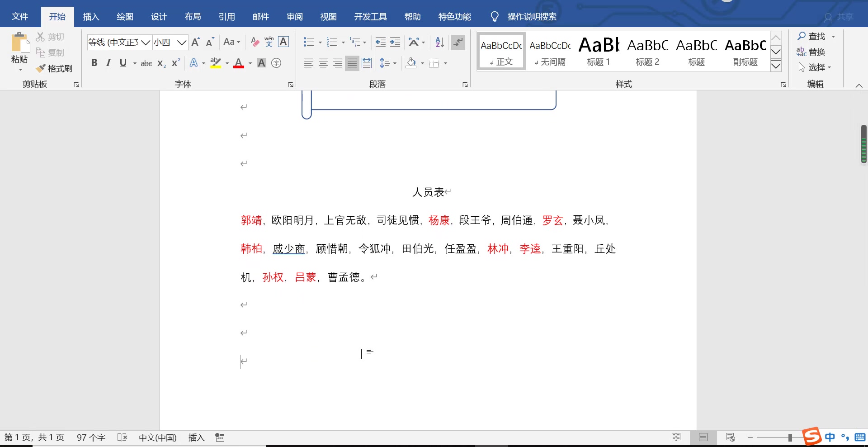868x447 pixels.
Task: Click the zoom slider handle
Action: 790,437
